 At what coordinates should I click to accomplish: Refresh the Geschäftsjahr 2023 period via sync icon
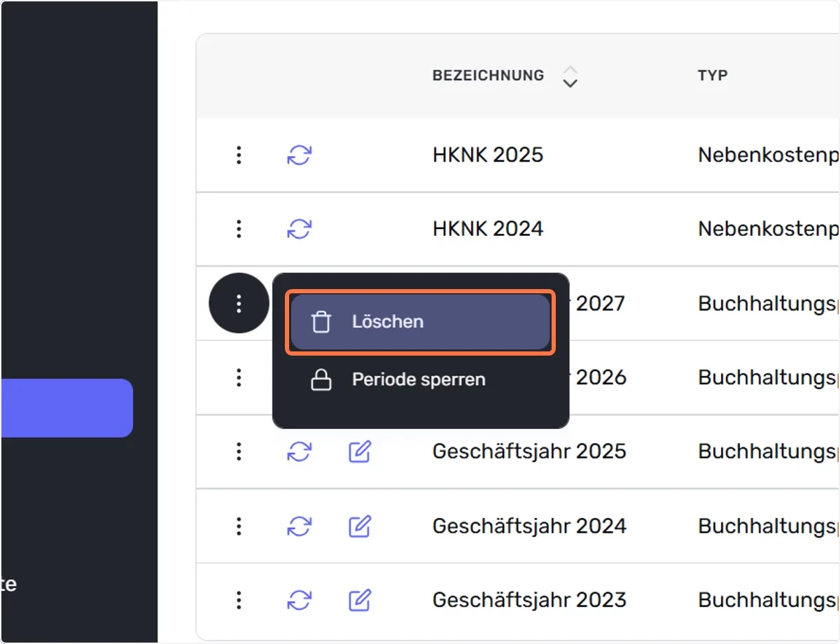click(300, 600)
